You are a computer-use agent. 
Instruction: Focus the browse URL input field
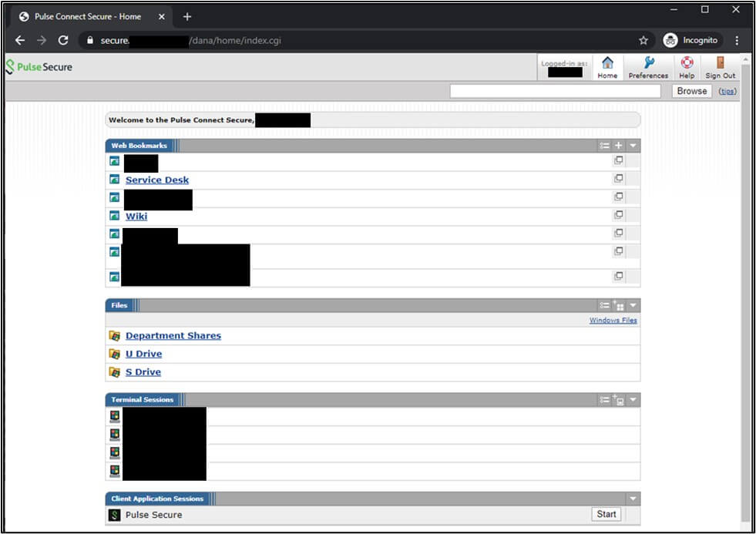pyautogui.click(x=555, y=91)
